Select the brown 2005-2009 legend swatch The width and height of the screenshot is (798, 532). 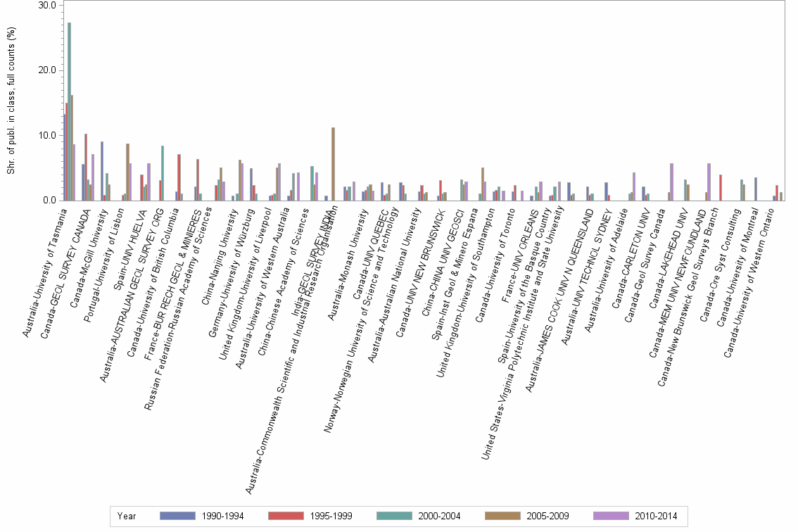(x=502, y=516)
